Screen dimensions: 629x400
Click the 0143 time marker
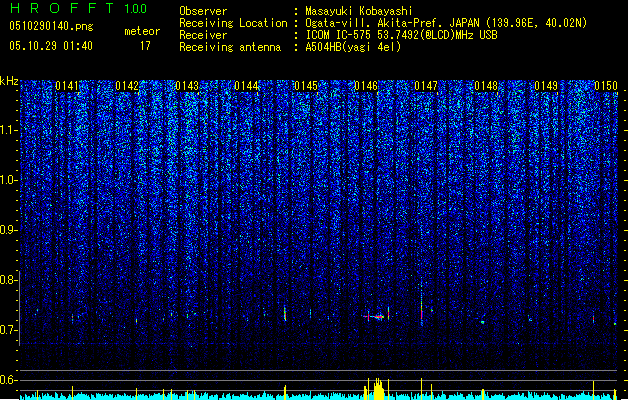187,86
